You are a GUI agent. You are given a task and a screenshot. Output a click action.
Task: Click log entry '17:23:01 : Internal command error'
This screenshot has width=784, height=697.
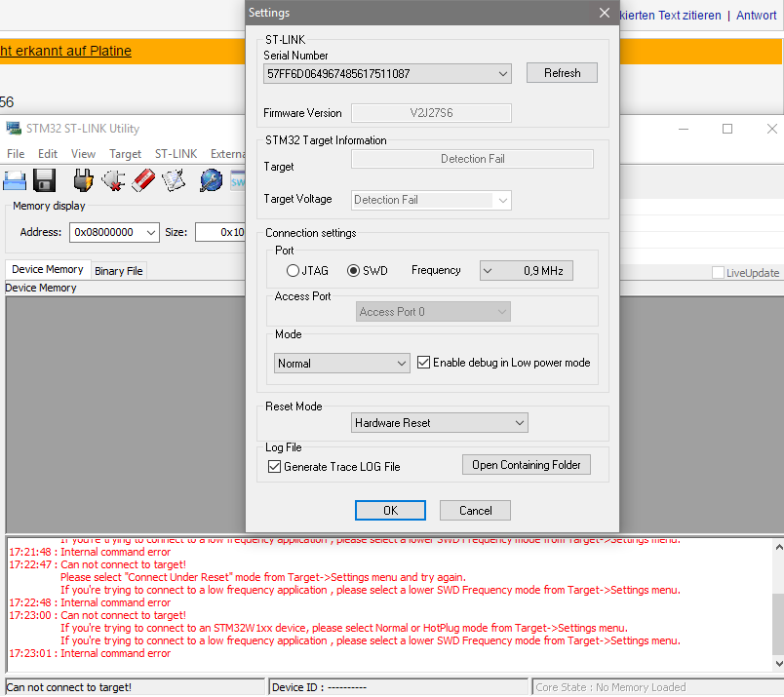pyautogui.click(x=90, y=654)
